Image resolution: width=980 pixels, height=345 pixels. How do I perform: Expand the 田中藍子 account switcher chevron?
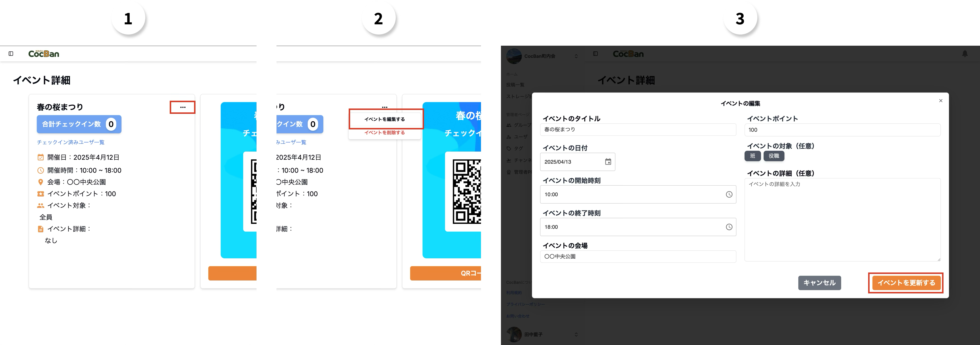tap(576, 334)
